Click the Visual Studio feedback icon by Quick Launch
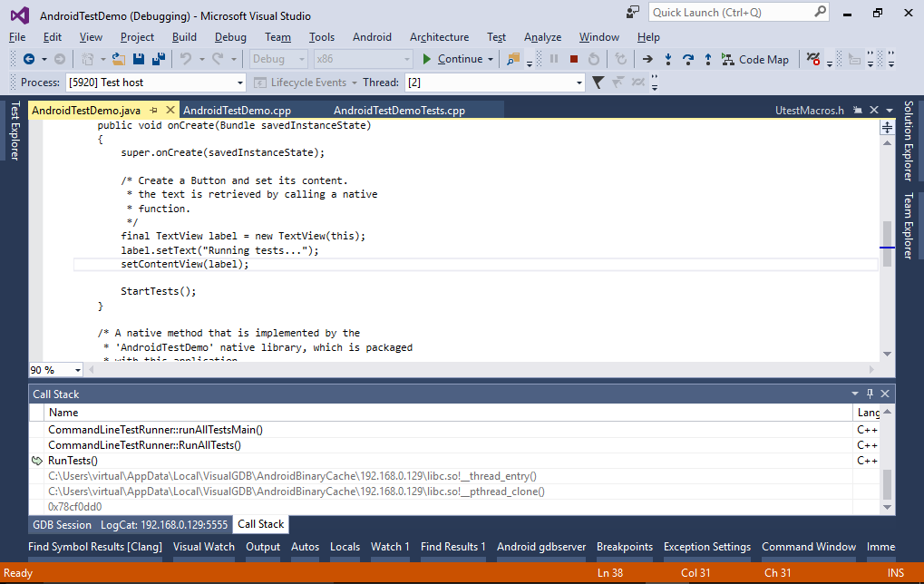The image size is (924, 584). coord(633,13)
